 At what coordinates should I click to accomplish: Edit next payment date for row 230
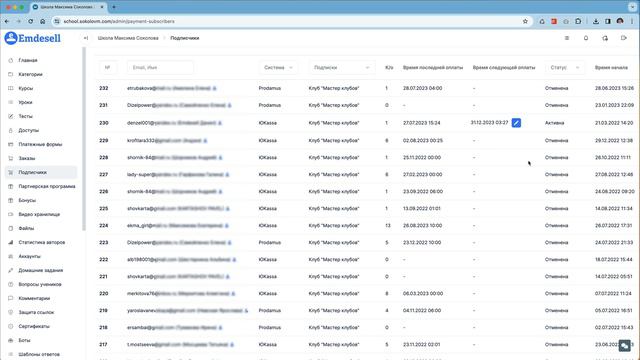[x=516, y=123]
